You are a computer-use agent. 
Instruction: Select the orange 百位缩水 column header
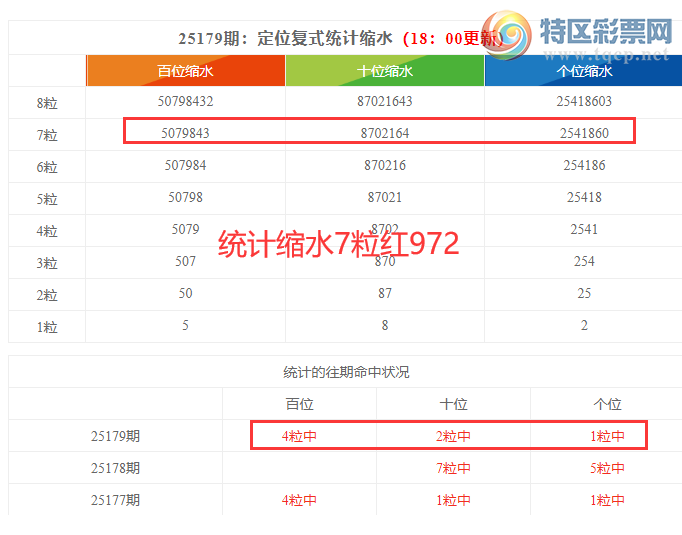click(185, 71)
